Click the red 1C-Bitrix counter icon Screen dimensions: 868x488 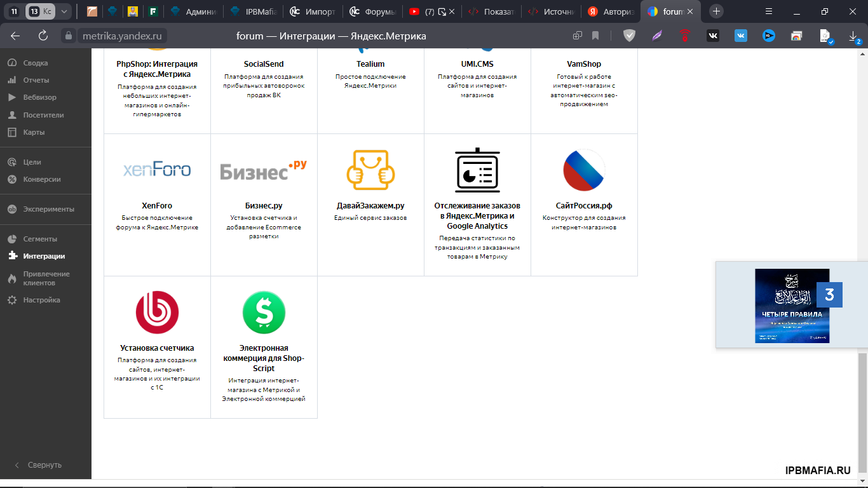[x=157, y=312]
